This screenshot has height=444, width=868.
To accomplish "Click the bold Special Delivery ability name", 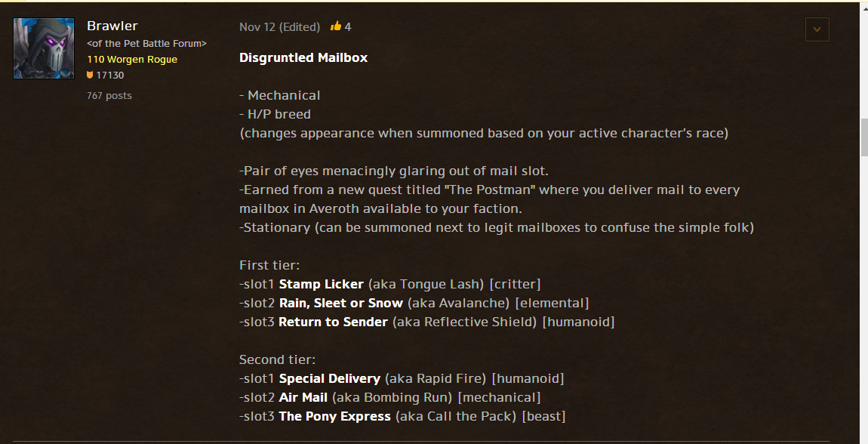I will (x=330, y=378).
